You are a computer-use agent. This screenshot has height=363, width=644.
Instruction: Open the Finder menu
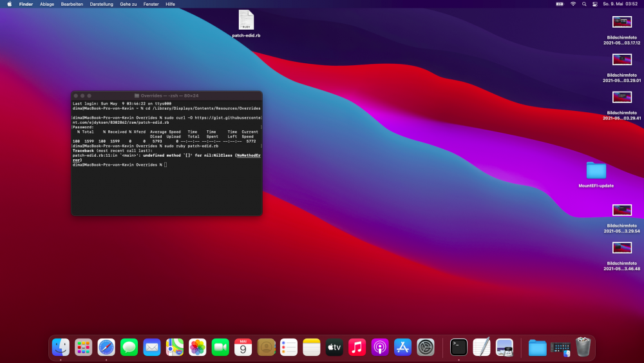pyautogui.click(x=26, y=4)
